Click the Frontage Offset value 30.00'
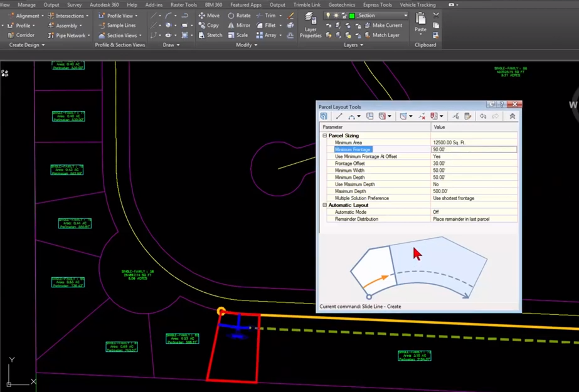Viewport: 579px width, 392px height. coord(474,164)
